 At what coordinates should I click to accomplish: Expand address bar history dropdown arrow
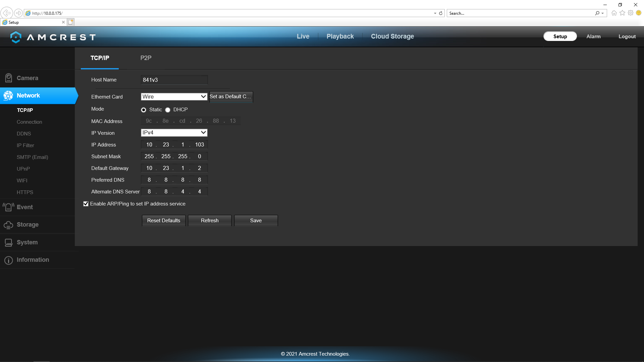click(x=435, y=13)
